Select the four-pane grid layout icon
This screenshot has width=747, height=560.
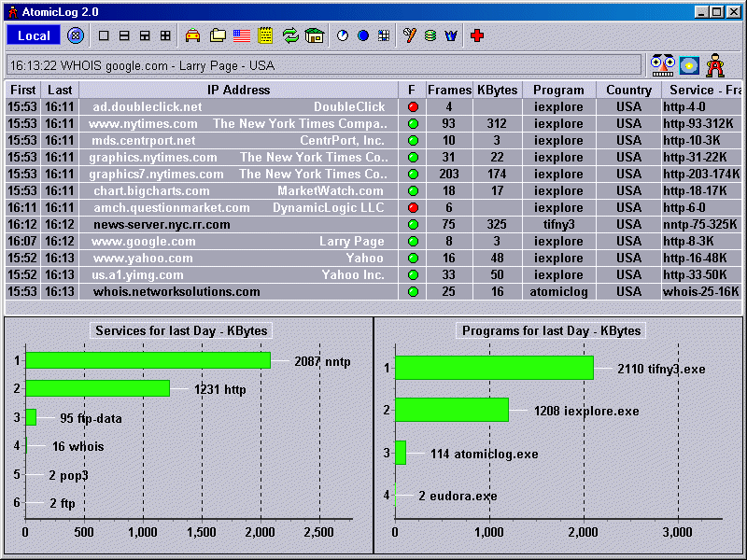tap(165, 35)
